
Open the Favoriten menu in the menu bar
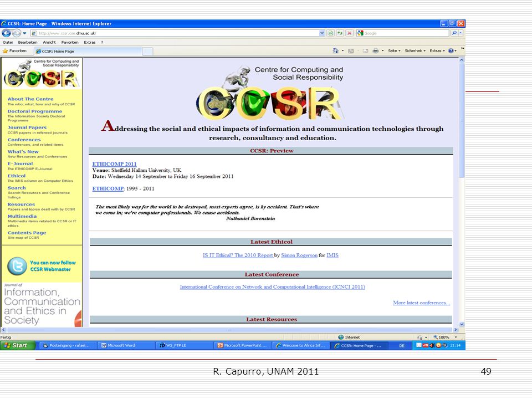(70, 43)
